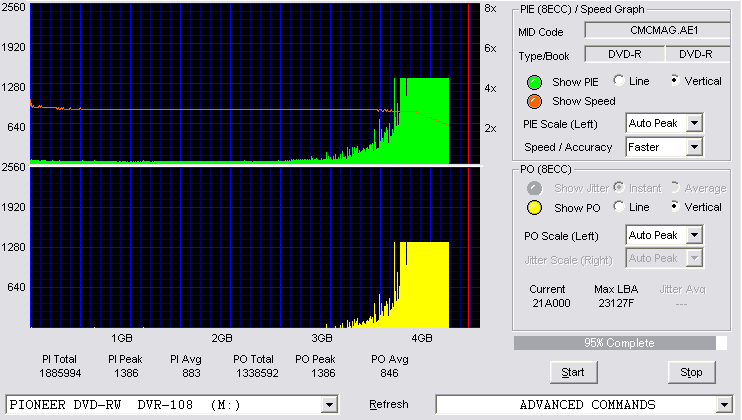This screenshot has height=420, width=742.
Task: Select Line mode for PIE graph
Action: (618, 80)
